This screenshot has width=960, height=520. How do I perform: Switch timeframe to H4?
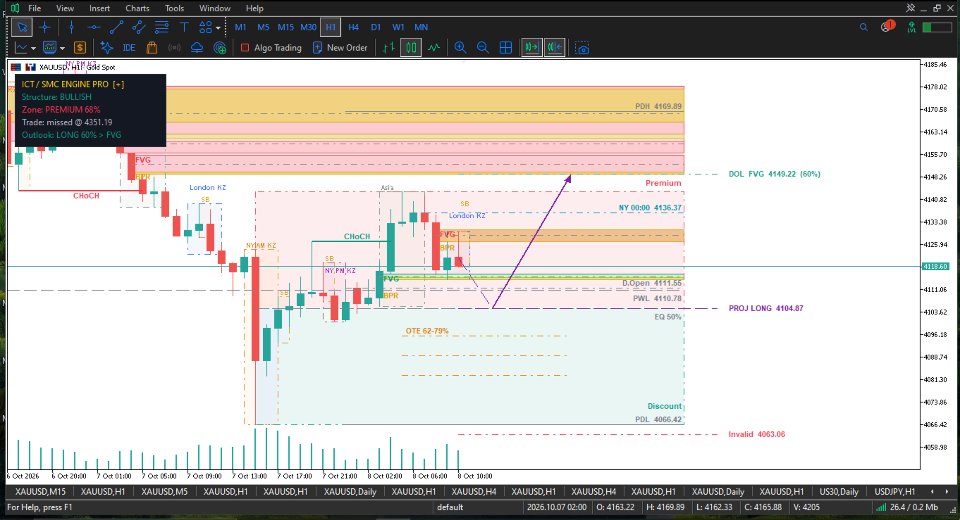[x=353, y=27]
